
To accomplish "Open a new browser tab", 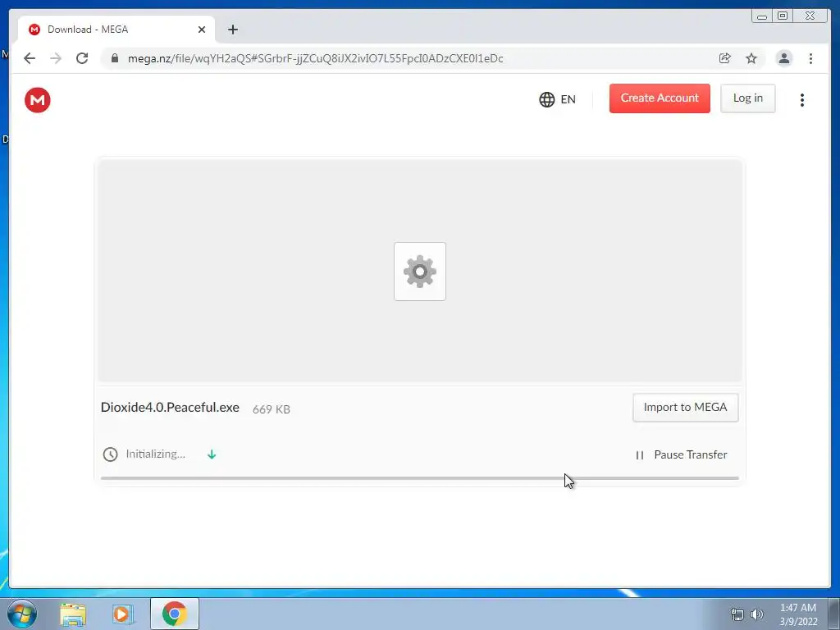I will tap(232, 30).
